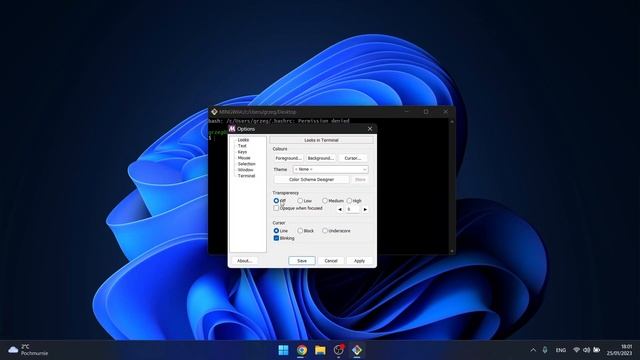640x360 pixels.
Task: Open File Explorer from the taskbar
Action: (x=320, y=350)
